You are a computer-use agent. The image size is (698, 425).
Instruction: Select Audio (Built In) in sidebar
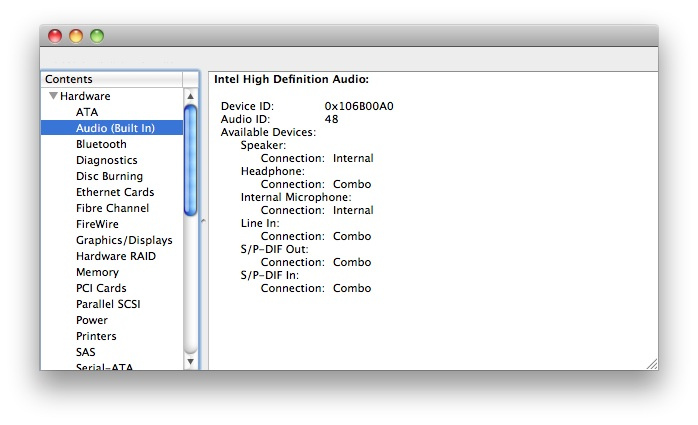click(112, 128)
